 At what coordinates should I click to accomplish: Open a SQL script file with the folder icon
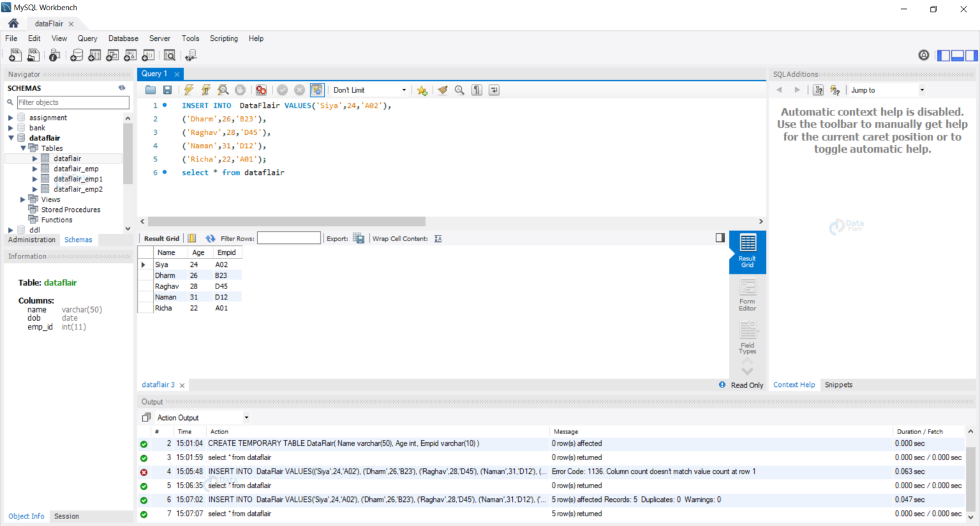tap(151, 90)
